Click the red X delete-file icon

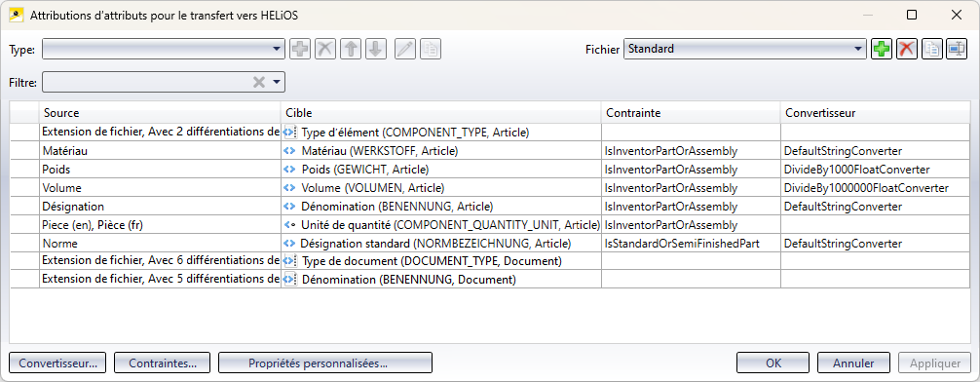(x=906, y=49)
